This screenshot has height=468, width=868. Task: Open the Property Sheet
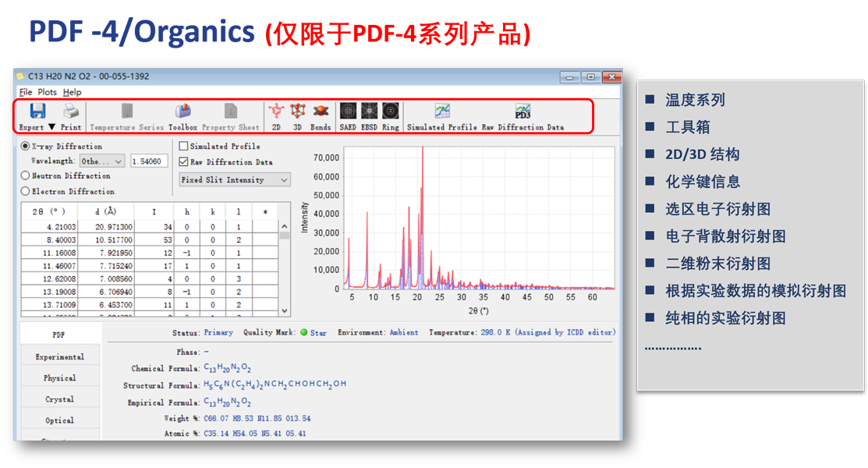point(230,117)
